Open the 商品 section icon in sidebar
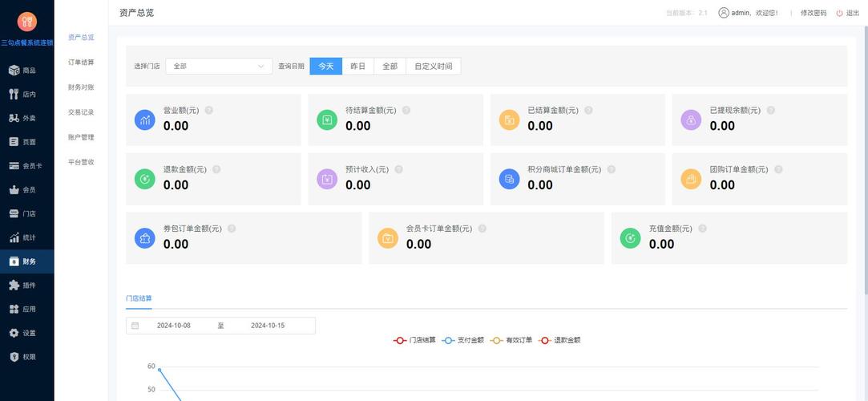The height and width of the screenshot is (401, 868). point(14,71)
